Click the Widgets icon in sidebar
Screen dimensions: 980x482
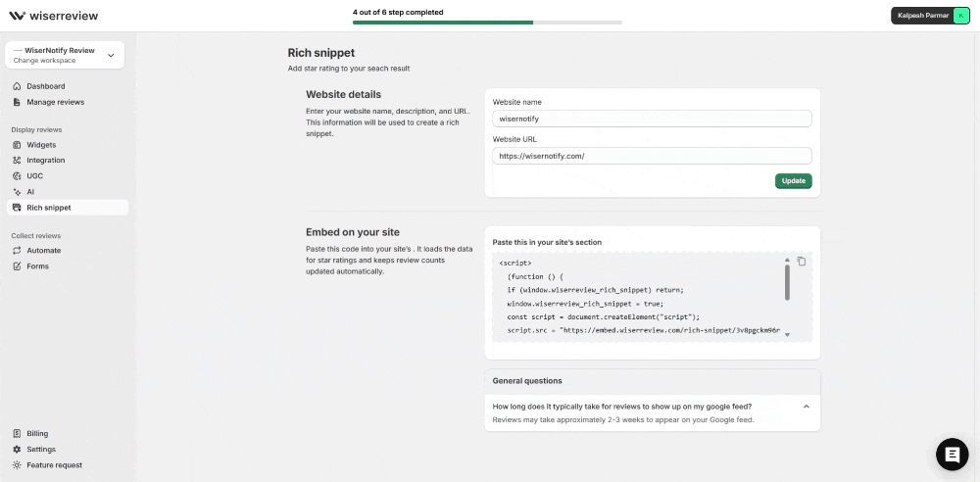17,145
